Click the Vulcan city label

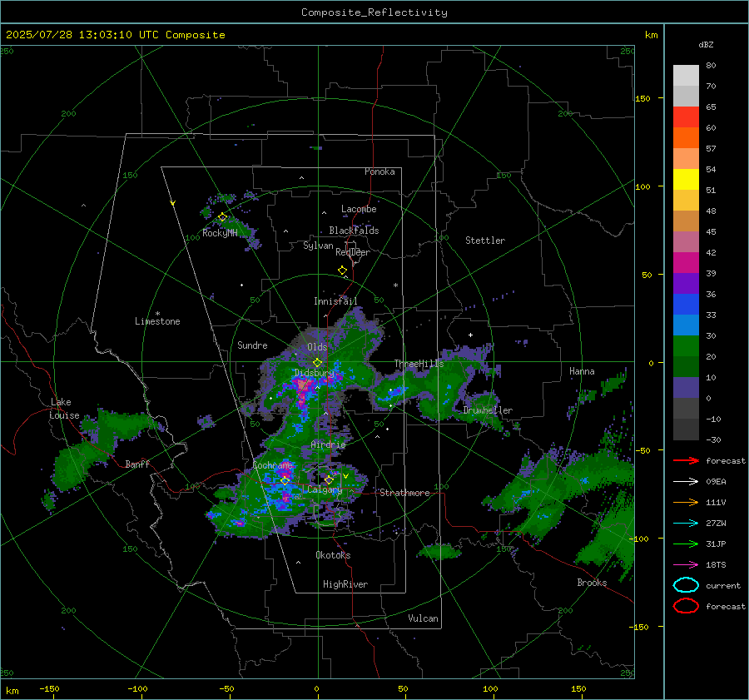click(x=423, y=618)
